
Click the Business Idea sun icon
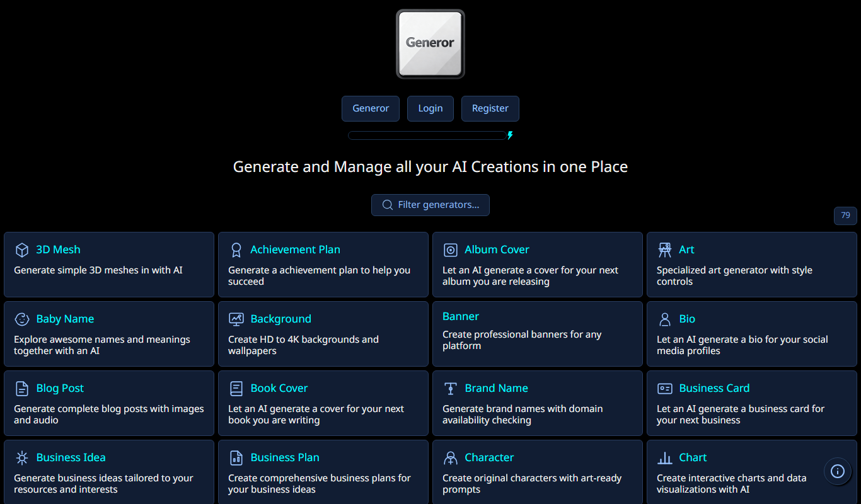(x=22, y=458)
